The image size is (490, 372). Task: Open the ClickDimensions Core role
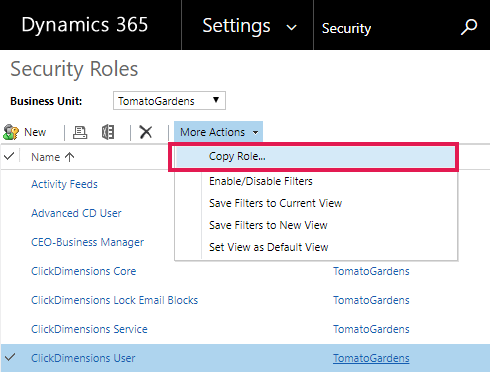tap(84, 271)
